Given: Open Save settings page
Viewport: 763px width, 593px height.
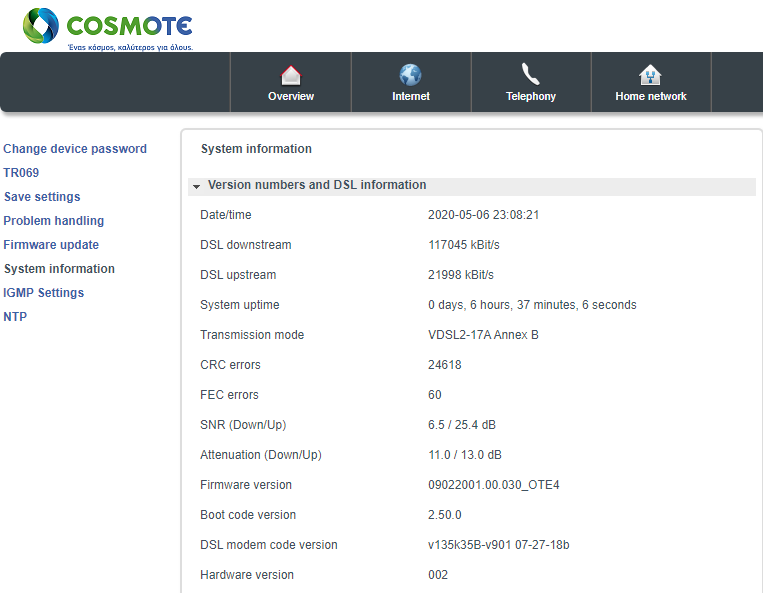Looking at the screenshot, I should (42, 197).
